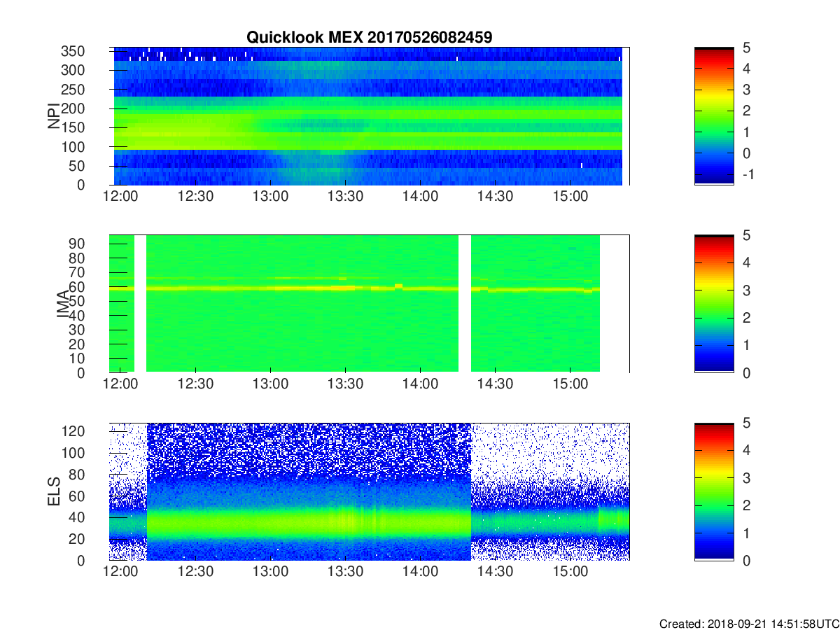Click the "13:00" time label under the NPI plot
Viewport: 840px width, 630px height.
point(271,197)
